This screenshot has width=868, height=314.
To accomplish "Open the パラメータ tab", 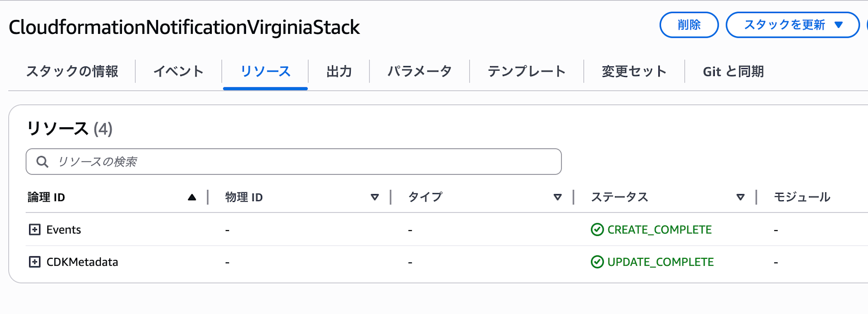I will [419, 71].
